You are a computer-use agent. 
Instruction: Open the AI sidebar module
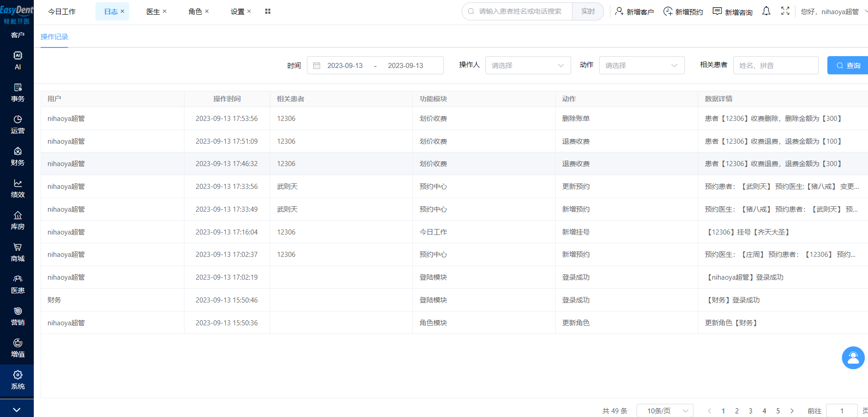point(17,60)
